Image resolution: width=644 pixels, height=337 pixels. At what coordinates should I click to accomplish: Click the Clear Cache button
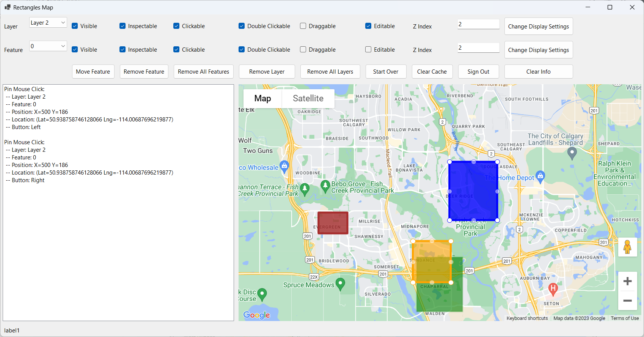(x=432, y=72)
